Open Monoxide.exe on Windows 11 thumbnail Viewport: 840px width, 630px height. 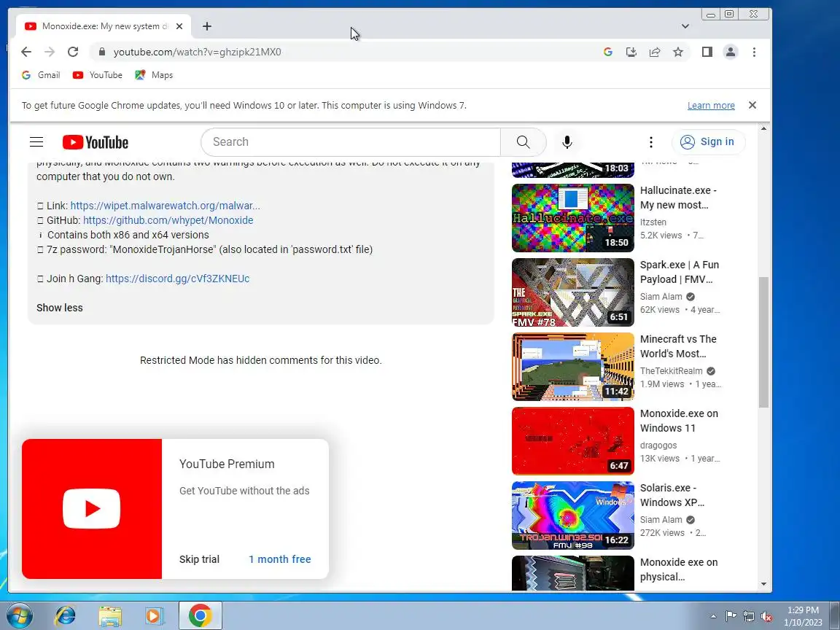572,441
